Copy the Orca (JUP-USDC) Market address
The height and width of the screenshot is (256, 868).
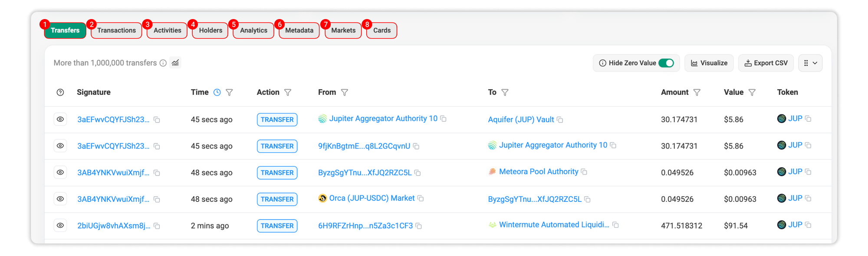click(421, 198)
